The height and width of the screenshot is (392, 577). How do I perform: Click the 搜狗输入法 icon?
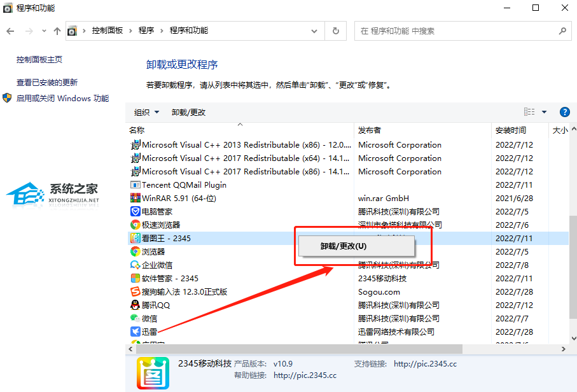click(x=136, y=291)
